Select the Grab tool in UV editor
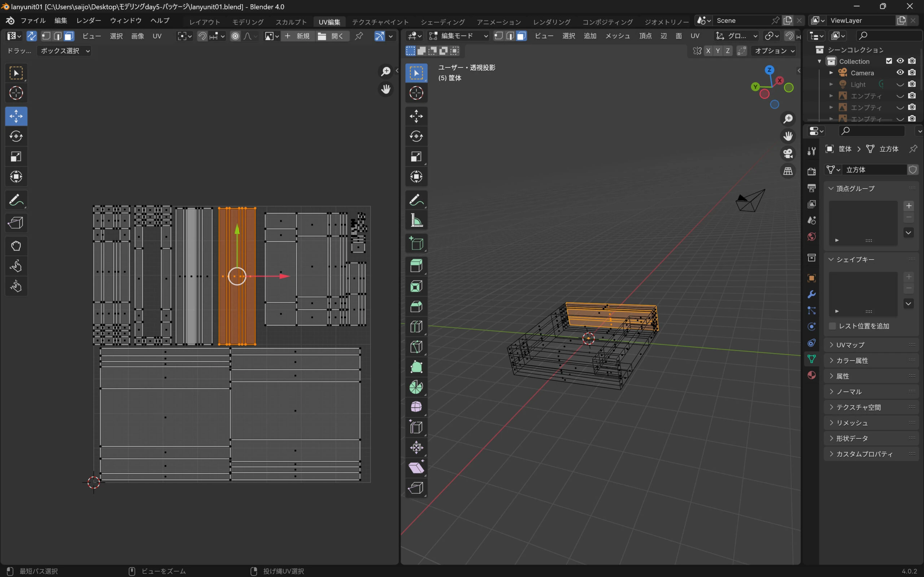This screenshot has height=577, width=924. coord(16,246)
